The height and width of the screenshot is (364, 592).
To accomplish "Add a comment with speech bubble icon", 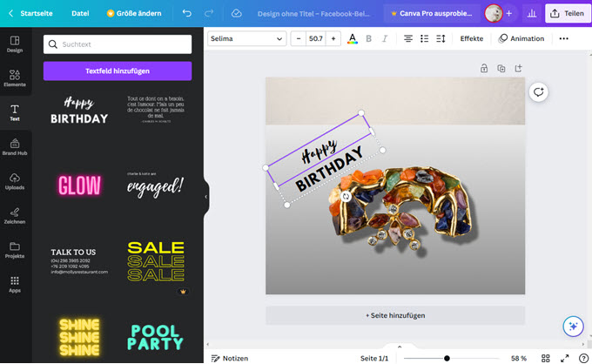I will pos(538,92).
